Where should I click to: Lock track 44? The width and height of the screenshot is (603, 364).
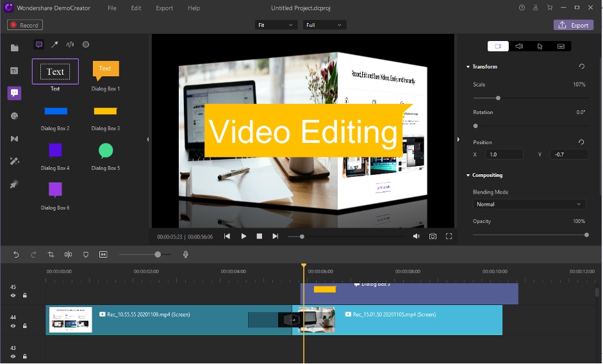25,326
